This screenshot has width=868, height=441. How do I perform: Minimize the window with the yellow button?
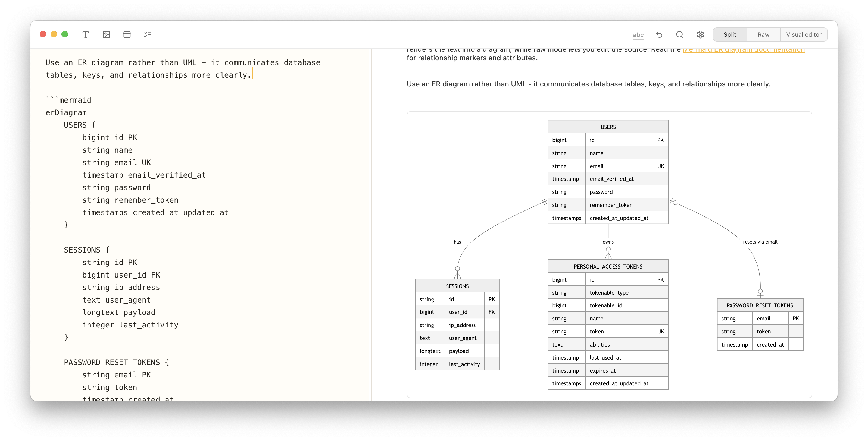[54, 34]
